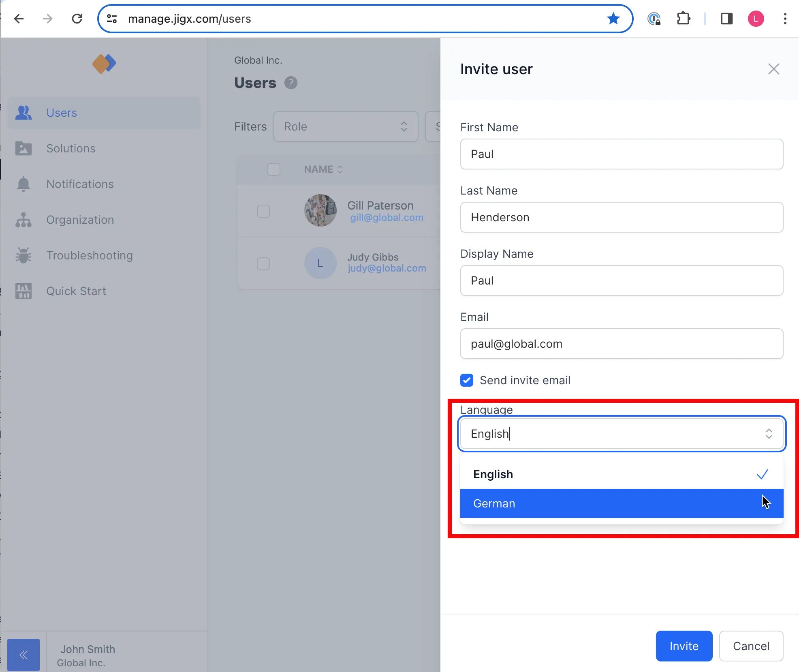
Task: Check the Judy Gibbs row checkbox
Action: pyautogui.click(x=263, y=263)
